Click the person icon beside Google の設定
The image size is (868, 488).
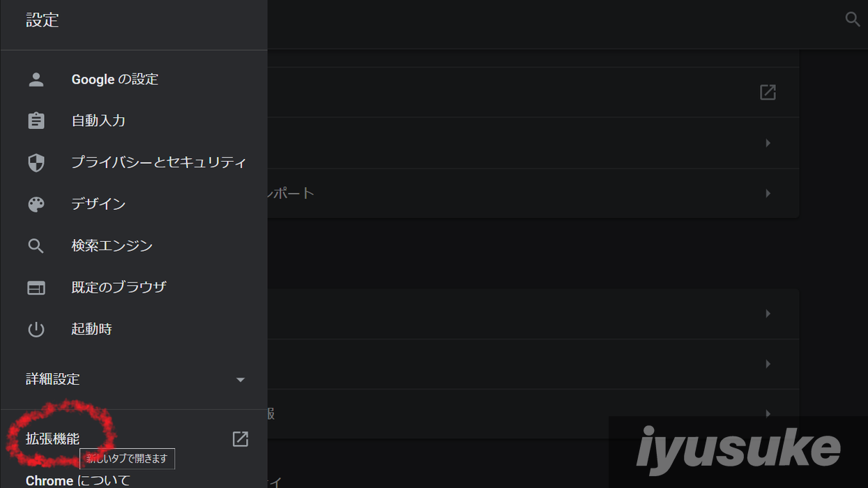(x=36, y=79)
